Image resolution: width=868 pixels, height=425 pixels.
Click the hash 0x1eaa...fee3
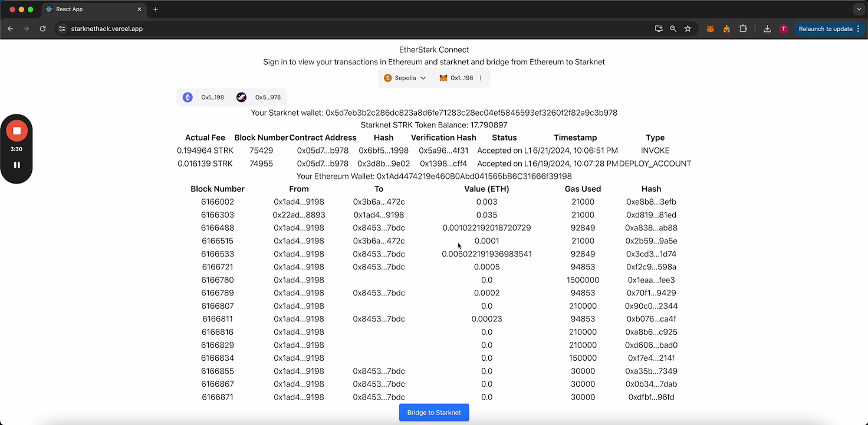(651, 280)
